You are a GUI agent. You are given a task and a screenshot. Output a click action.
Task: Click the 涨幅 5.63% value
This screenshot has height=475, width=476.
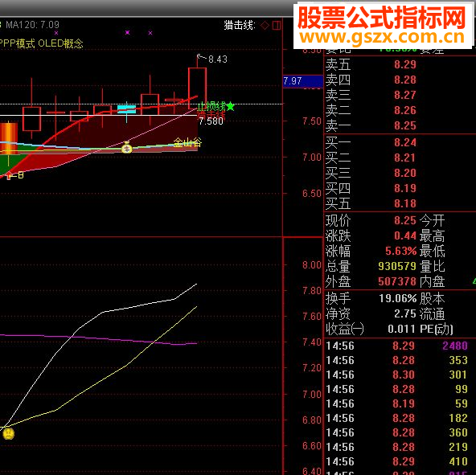point(400,251)
